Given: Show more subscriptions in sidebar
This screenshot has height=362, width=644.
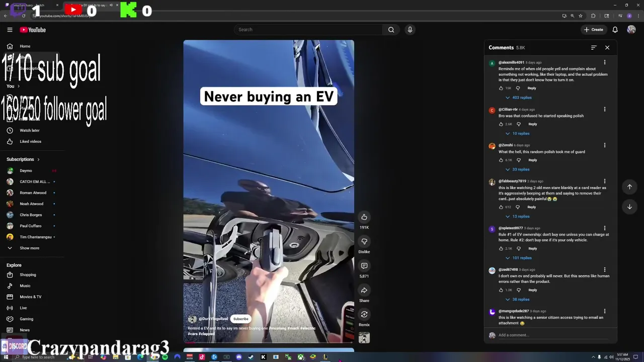Looking at the screenshot, I should click(x=29, y=248).
